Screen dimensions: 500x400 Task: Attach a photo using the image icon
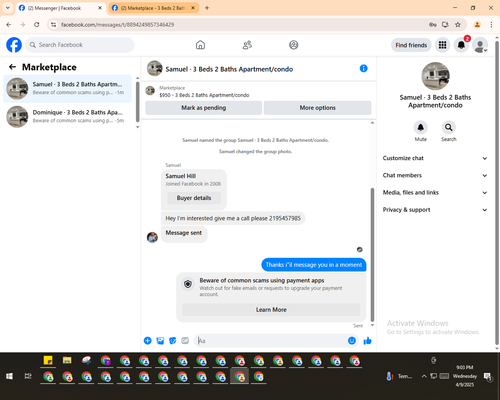160,340
